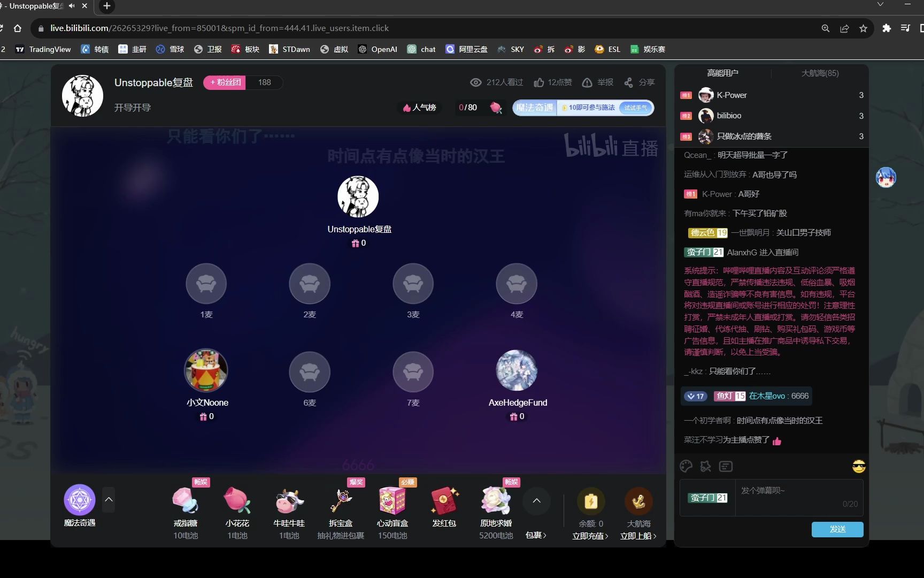Expand more gifts with the up chevron

[536, 501]
